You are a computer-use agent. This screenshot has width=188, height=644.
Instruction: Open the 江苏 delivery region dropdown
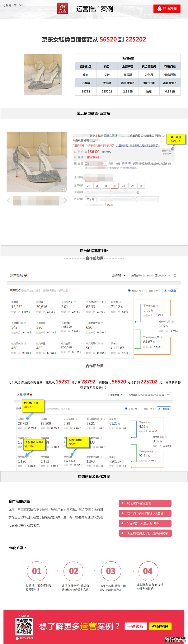(x=96, y=164)
